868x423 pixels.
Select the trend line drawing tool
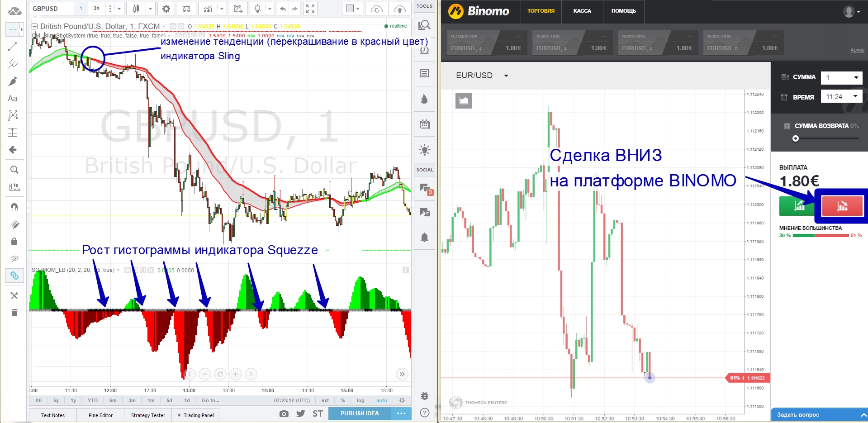click(13, 47)
